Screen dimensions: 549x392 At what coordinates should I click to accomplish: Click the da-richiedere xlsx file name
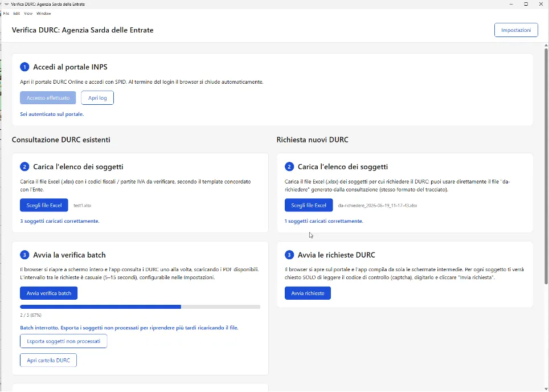point(378,206)
